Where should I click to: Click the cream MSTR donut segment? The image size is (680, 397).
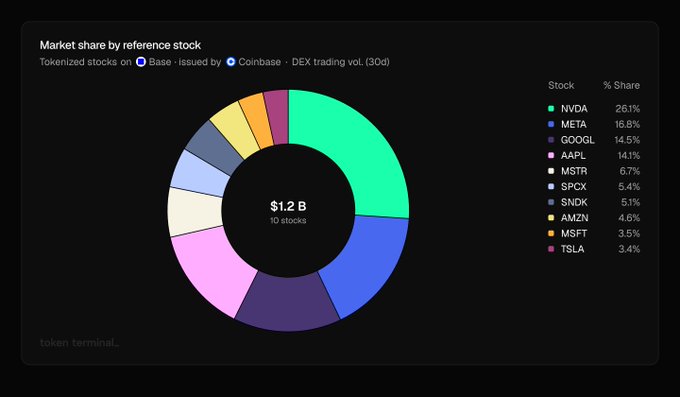tap(194, 212)
